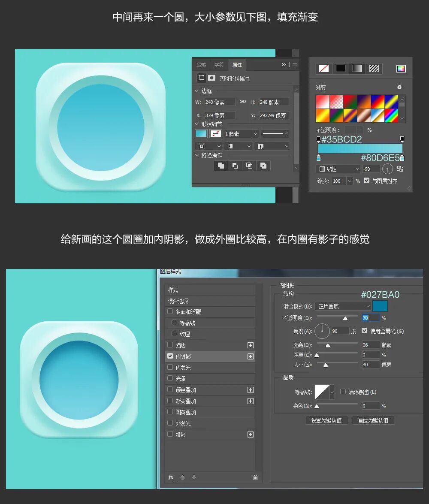Screen dimensions: 429x504
Task: Open the 混合模式 正片叠底 dropdown
Action: pos(343,306)
